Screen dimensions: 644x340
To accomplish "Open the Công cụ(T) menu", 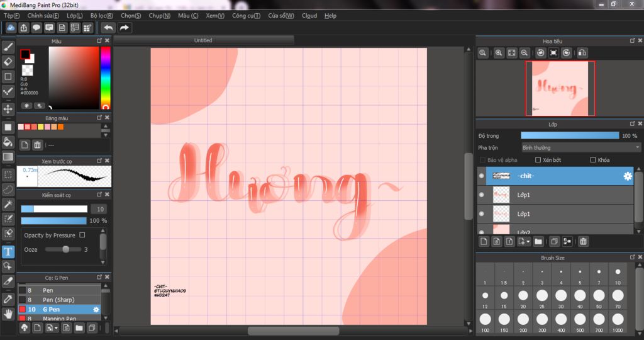I will [x=246, y=16].
